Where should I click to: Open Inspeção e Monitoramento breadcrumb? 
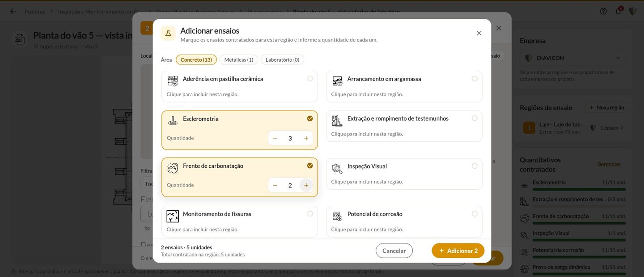[x=98, y=11]
